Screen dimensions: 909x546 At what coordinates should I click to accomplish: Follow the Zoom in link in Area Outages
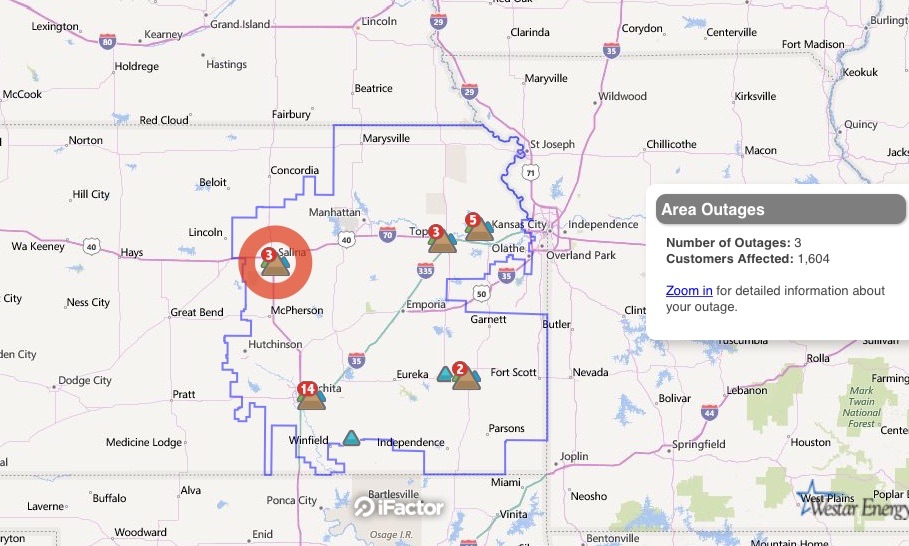pyautogui.click(x=689, y=290)
